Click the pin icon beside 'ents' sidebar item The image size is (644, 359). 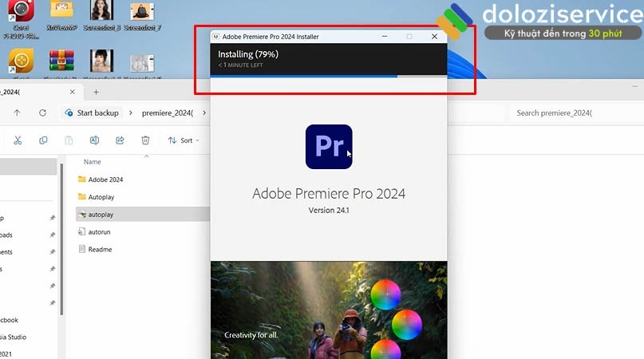coord(52,252)
